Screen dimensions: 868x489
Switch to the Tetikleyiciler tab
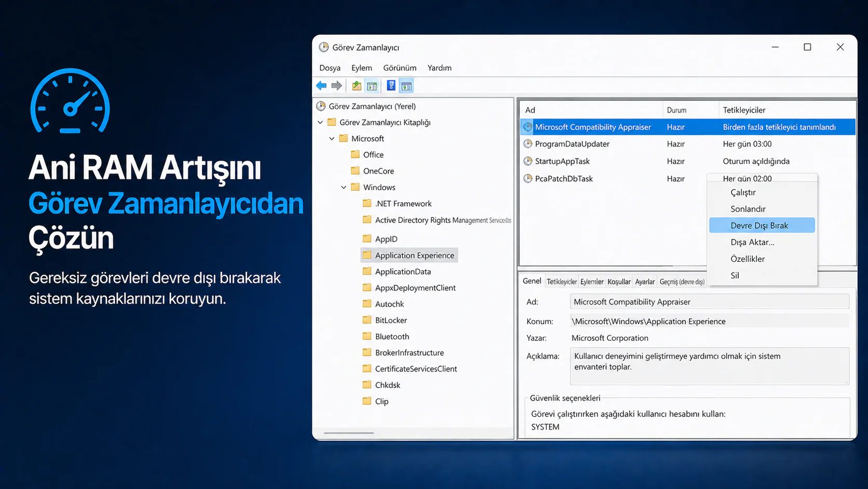coord(562,282)
